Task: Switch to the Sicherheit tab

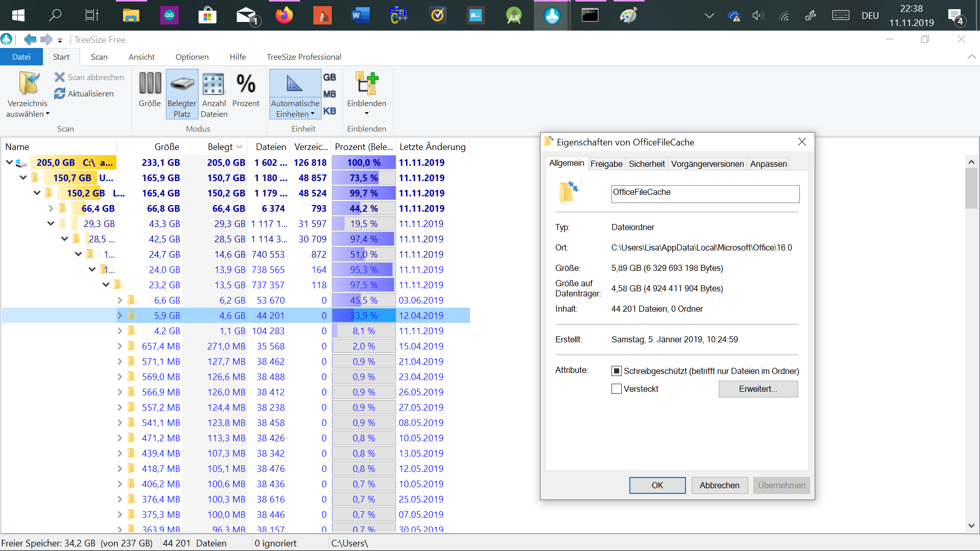Action: 646,164
